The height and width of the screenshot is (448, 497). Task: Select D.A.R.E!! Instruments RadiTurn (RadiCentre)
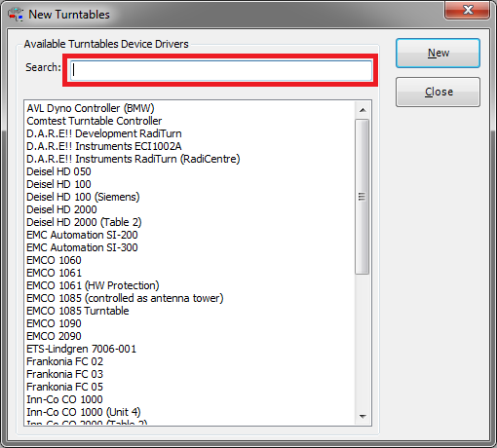134,159
